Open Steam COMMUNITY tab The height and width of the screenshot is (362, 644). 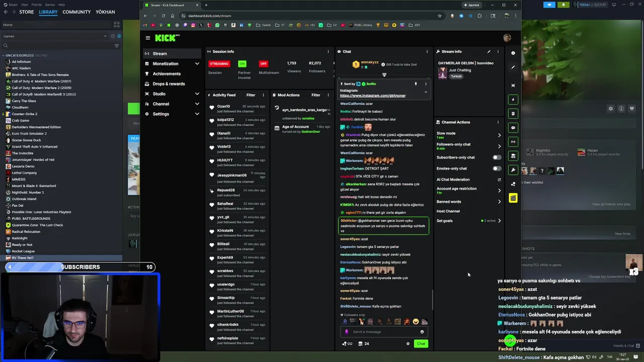(76, 12)
